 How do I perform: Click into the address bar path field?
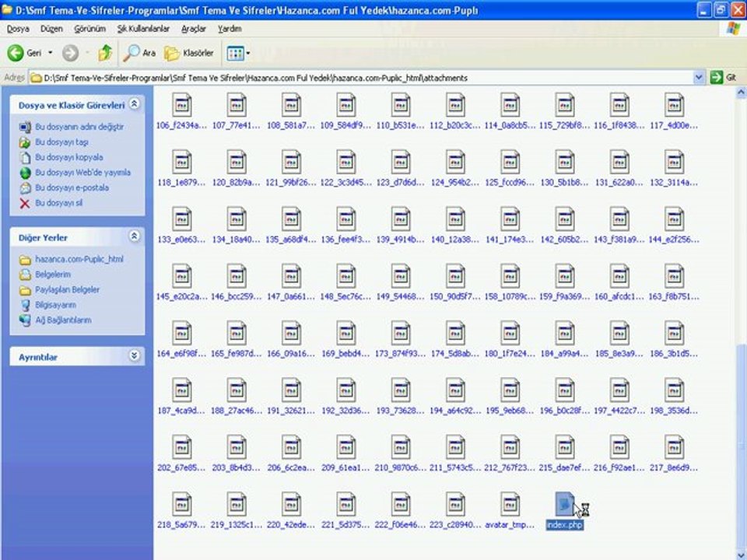362,78
